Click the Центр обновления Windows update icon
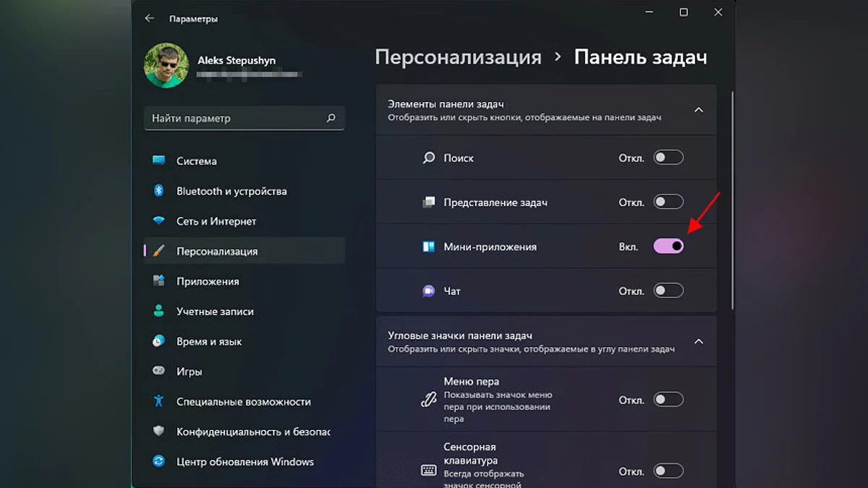 pos(158,461)
